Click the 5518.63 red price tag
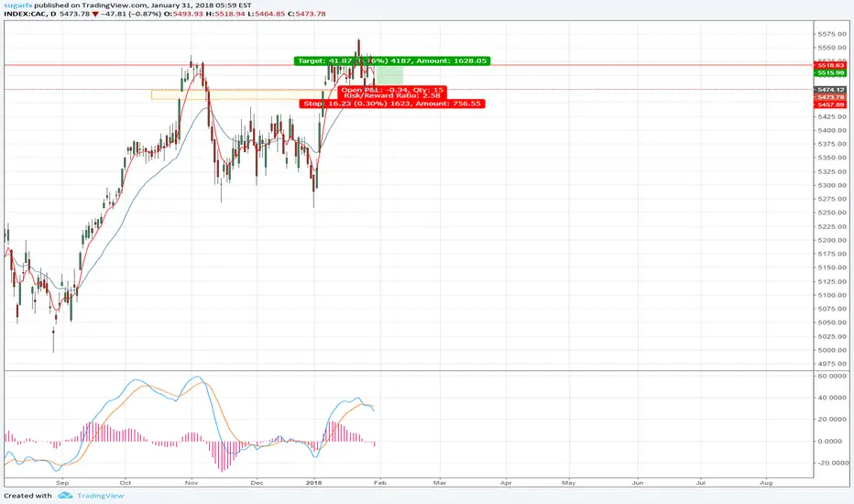Screen dimensions: 854x504 pyautogui.click(x=830, y=65)
